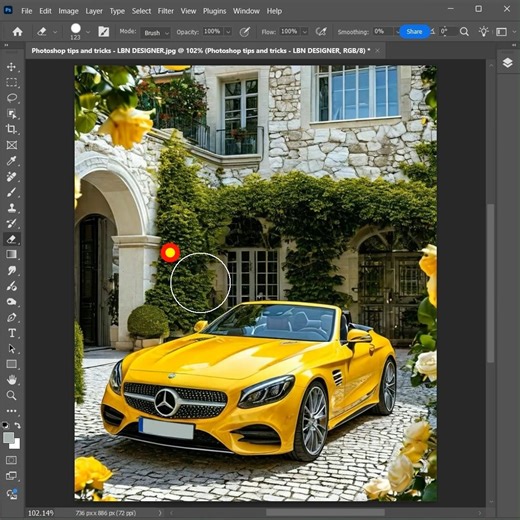The height and width of the screenshot is (520, 520).
Task: Select the Eraser tool in toolbox
Action: [x=12, y=239]
